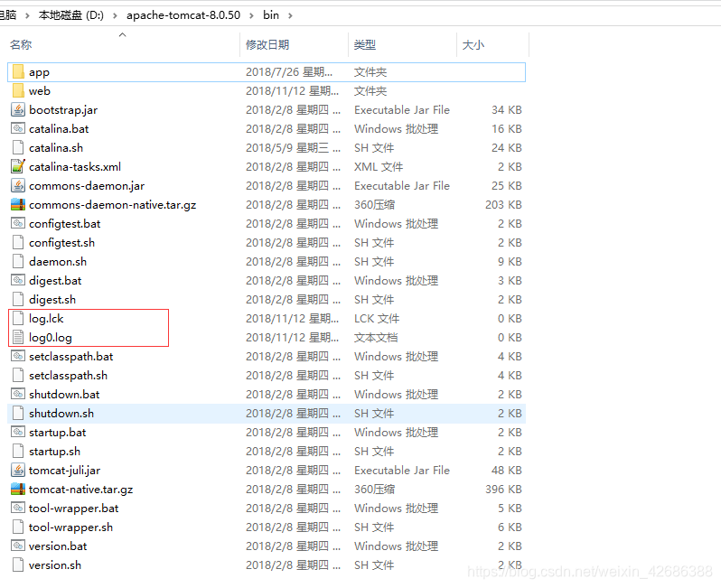Click the daemon.sh file icon
The image size is (721, 588).
coord(18,262)
